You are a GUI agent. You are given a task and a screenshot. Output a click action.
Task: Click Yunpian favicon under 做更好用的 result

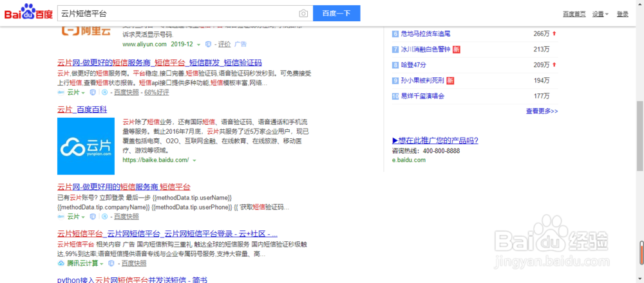61,216
